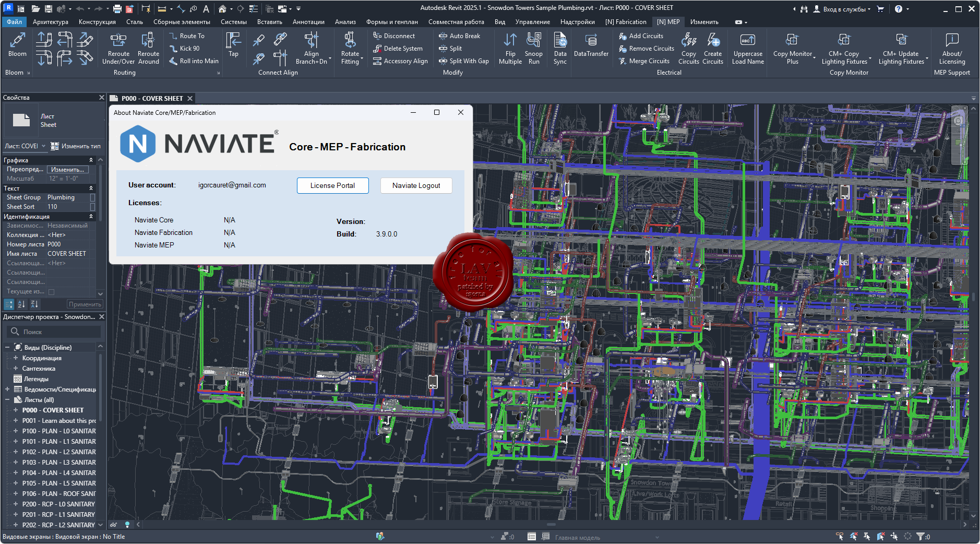Image resolution: width=980 pixels, height=544 pixels.
Task: Open Copy Monitor Plus dropdown
Action: pyautogui.click(x=814, y=57)
